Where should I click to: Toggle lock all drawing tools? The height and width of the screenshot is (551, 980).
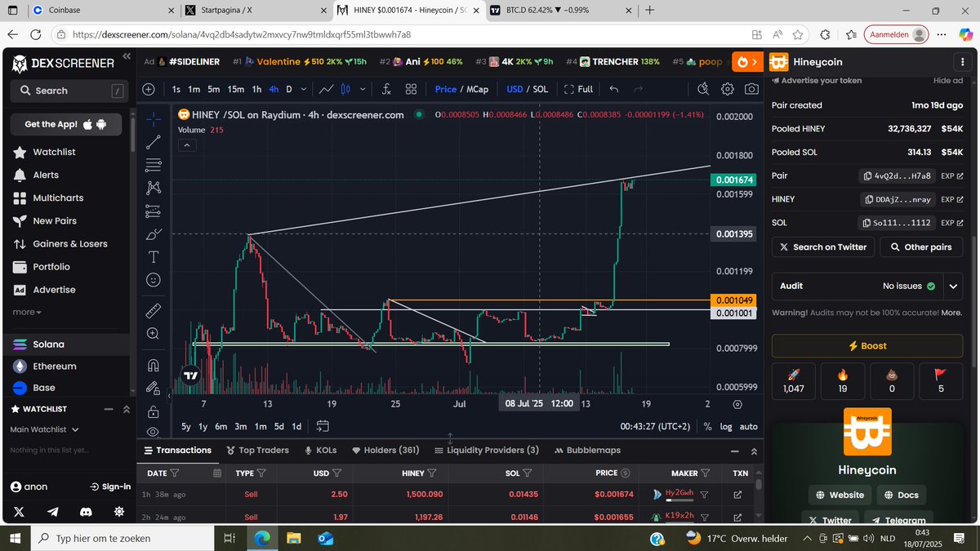[154, 411]
